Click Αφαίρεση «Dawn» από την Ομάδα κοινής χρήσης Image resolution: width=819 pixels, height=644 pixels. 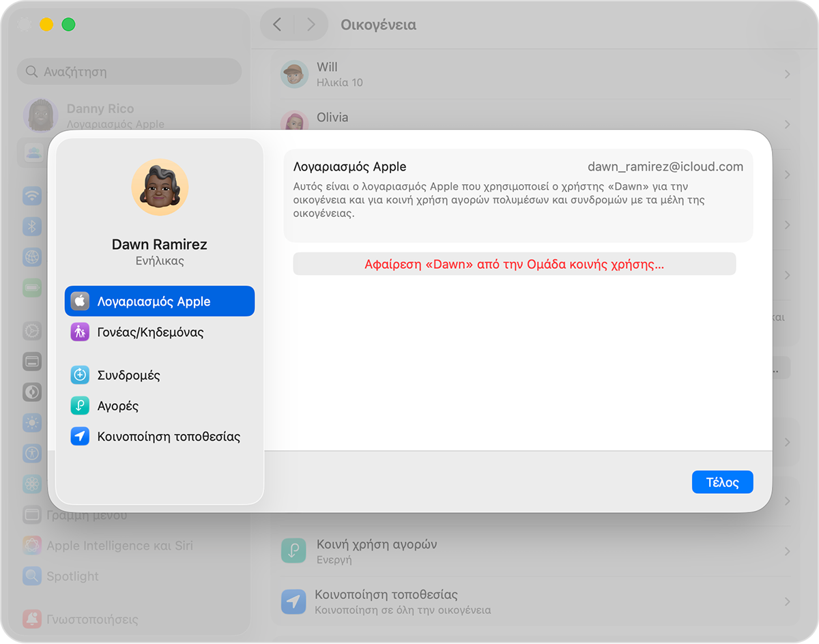[x=515, y=264]
